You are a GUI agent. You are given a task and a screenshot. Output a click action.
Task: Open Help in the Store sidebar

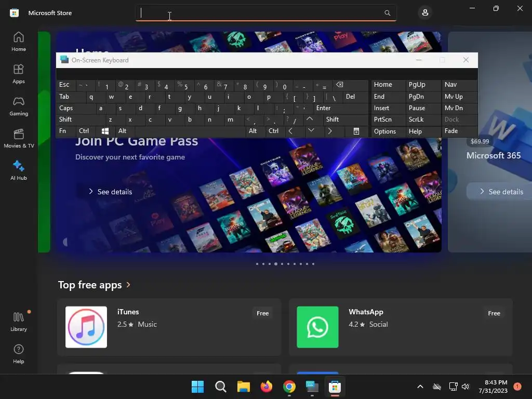tap(19, 354)
